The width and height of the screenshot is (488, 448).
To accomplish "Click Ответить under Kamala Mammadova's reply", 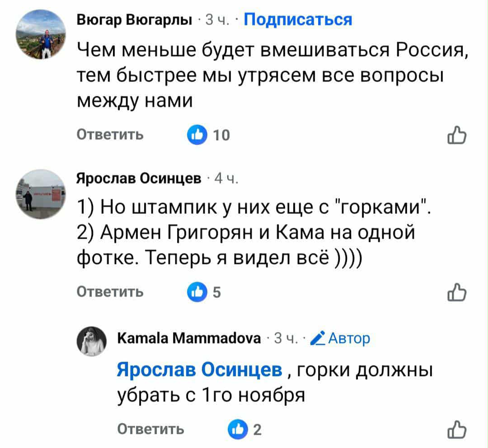I will tap(150, 429).
